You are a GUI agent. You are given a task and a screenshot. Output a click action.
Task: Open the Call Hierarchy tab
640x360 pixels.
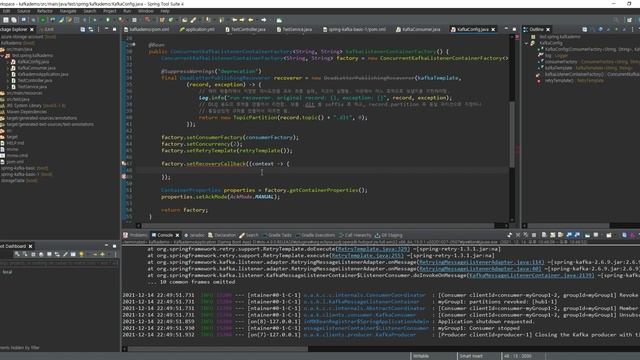[x=355, y=235]
